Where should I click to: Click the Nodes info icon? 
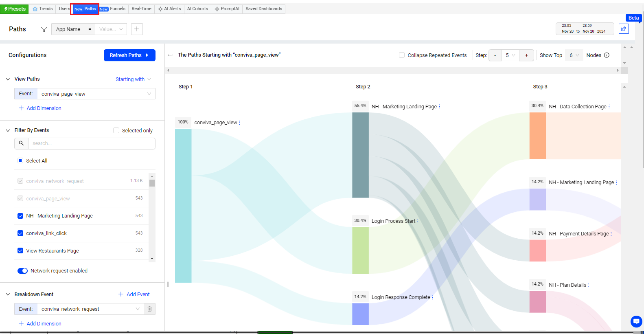(607, 55)
